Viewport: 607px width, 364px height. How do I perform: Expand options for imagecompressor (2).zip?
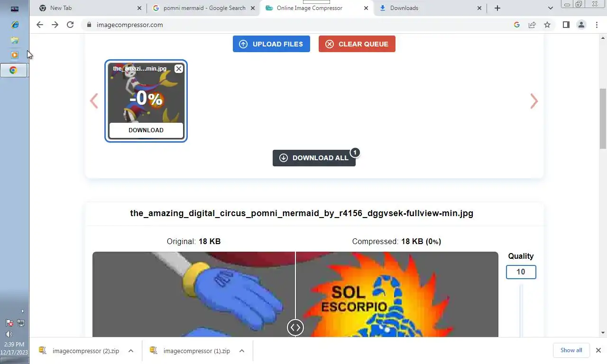point(131,351)
